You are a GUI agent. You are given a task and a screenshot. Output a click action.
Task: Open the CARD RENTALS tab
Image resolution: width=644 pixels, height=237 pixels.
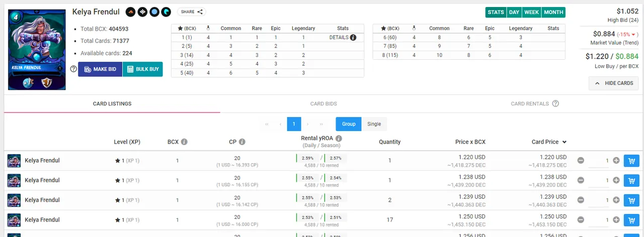(535, 103)
